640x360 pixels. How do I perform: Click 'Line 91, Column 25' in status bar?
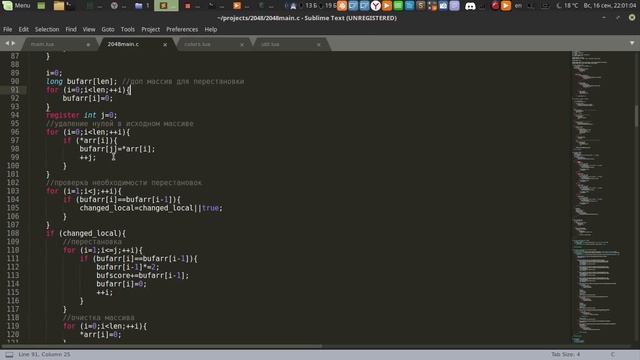click(x=44, y=354)
